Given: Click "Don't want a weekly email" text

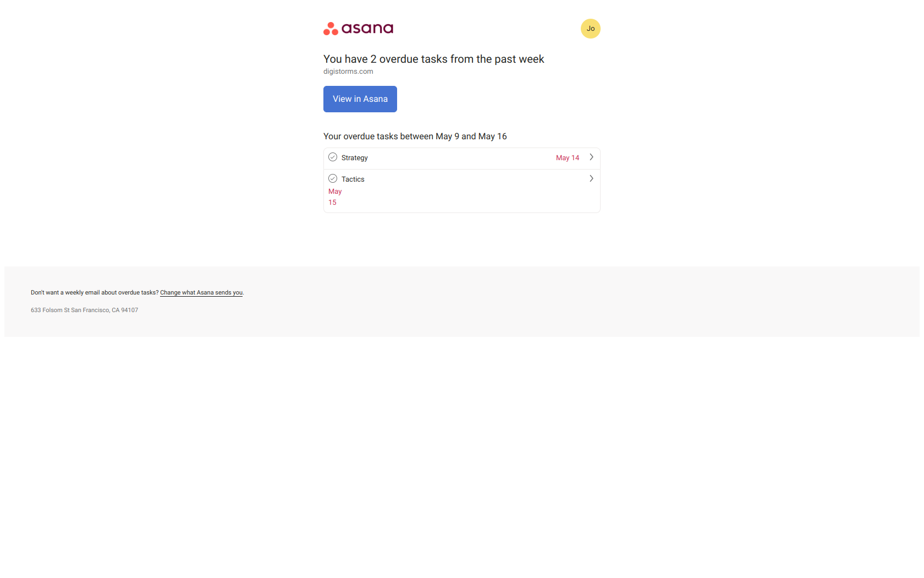Looking at the screenshot, I should pyautogui.click(x=95, y=293).
